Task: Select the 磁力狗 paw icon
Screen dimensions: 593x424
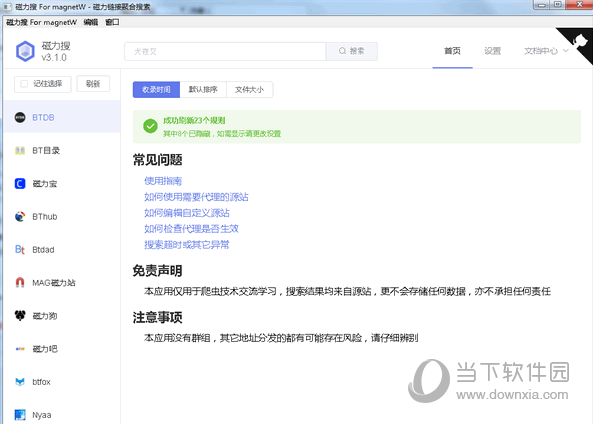Action: 20,315
